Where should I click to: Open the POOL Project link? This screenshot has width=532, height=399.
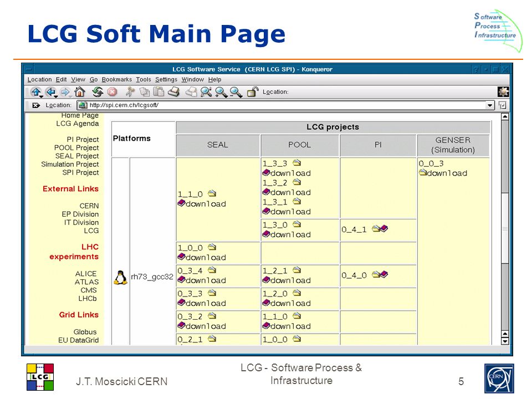(x=76, y=147)
